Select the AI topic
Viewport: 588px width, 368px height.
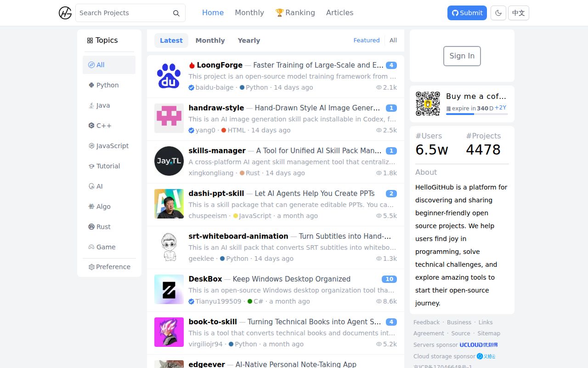109,186
